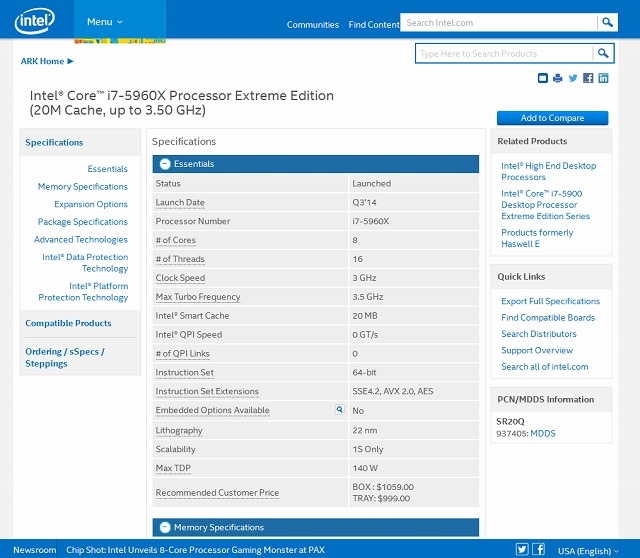Select Specifications in the left sidebar
This screenshot has width=640, height=558.
click(x=54, y=142)
